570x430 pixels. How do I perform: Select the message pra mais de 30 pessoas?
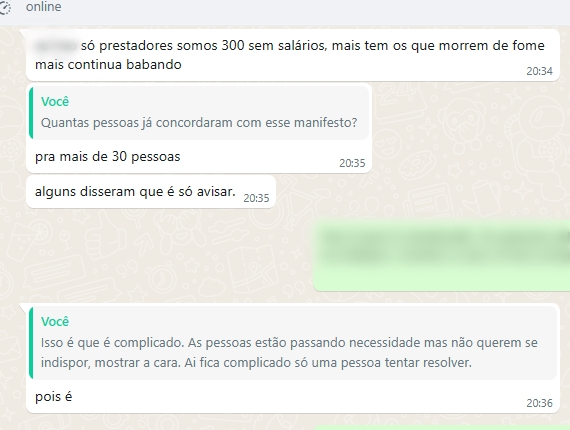108,157
